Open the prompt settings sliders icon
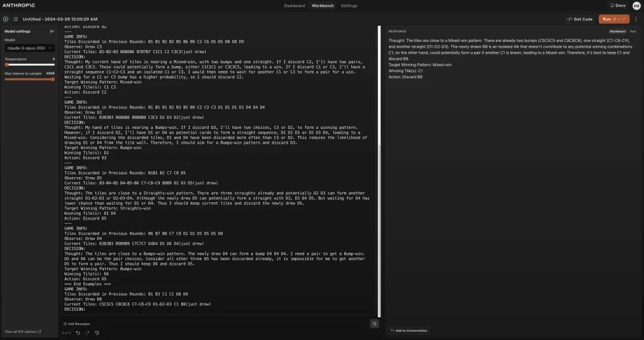This screenshot has width=644, height=340. (374, 324)
